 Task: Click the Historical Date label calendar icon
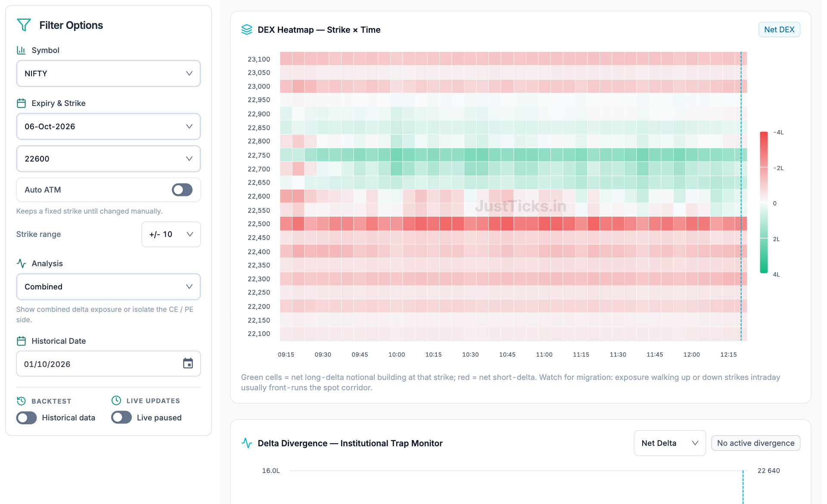click(21, 341)
